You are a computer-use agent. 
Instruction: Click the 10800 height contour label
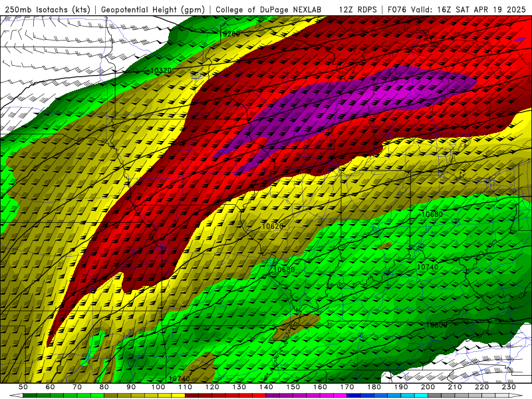[x=436, y=325]
